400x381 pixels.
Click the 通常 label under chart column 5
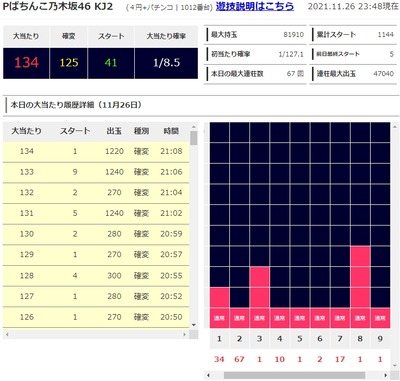click(300, 318)
